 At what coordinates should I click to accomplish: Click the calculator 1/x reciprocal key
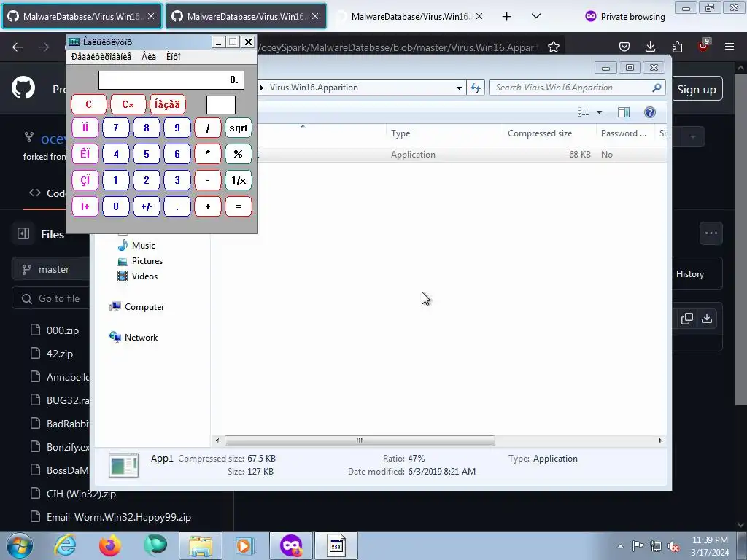point(239,180)
